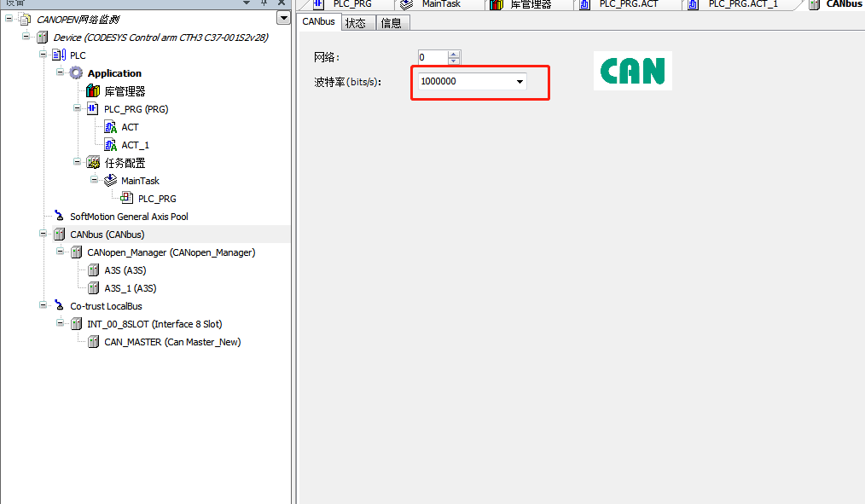This screenshot has width=865, height=504.
Task: Click the green CAN logo image
Action: [633, 71]
